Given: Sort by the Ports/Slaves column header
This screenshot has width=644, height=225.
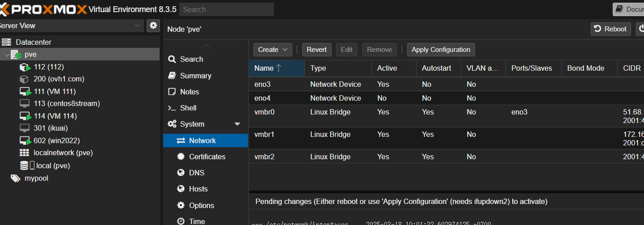Looking at the screenshot, I should [534, 68].
